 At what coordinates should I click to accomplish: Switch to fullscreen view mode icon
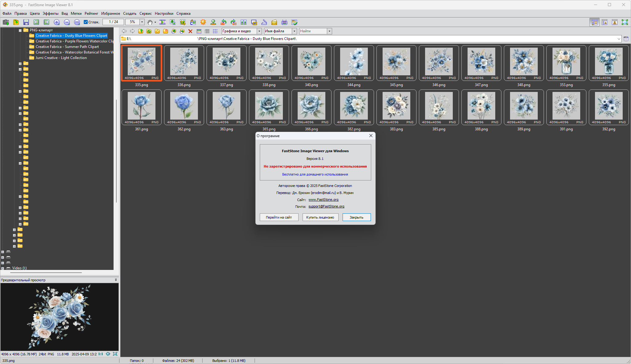625,22
